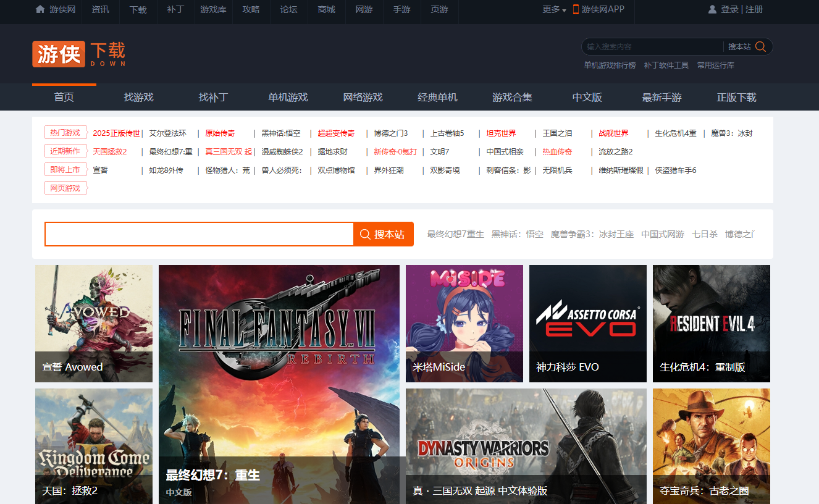Open the 正版下载 tab
This screenshot has height=504, width=819.
pos(736,97)
